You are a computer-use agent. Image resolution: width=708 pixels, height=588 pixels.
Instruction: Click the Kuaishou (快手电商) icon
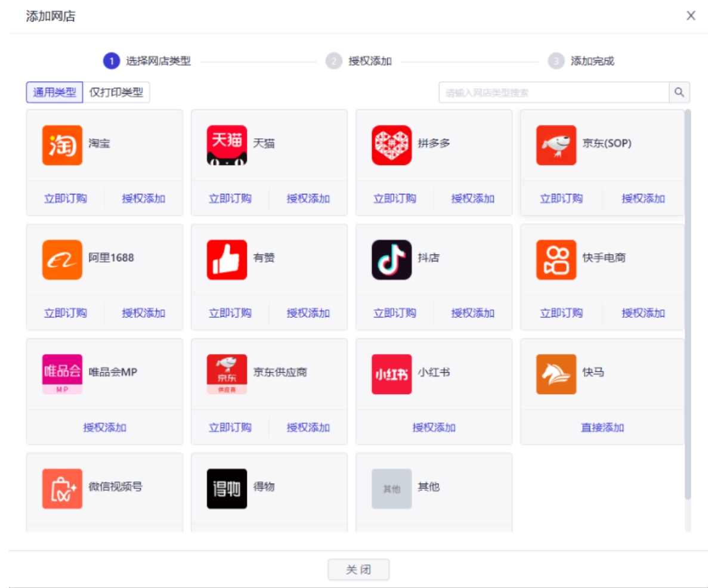556,259
